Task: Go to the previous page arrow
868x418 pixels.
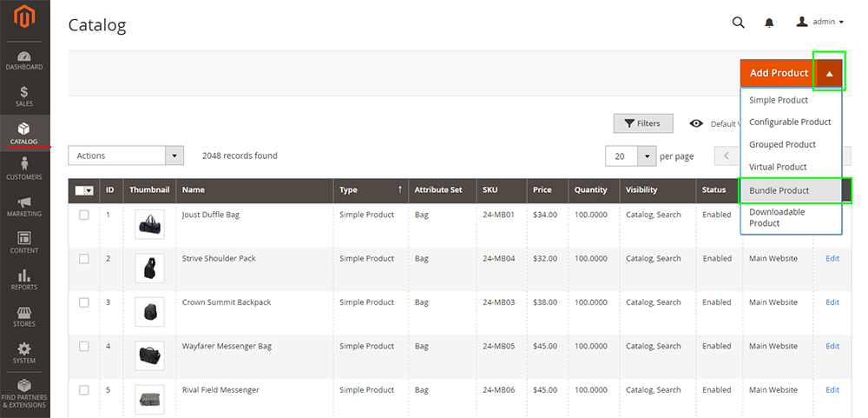Action: [x=727, y=156]
